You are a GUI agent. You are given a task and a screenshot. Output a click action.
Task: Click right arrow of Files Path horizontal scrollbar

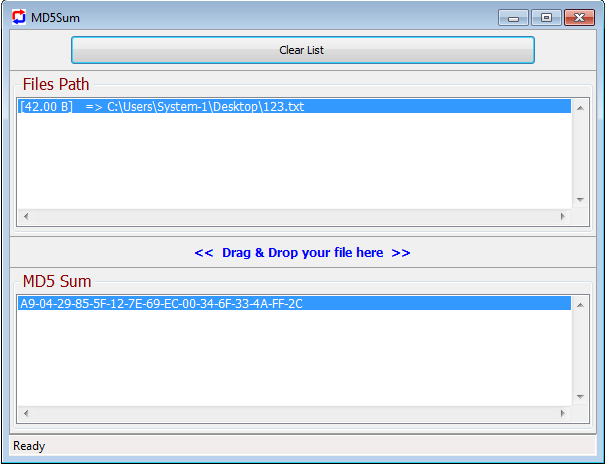(563, 216)
